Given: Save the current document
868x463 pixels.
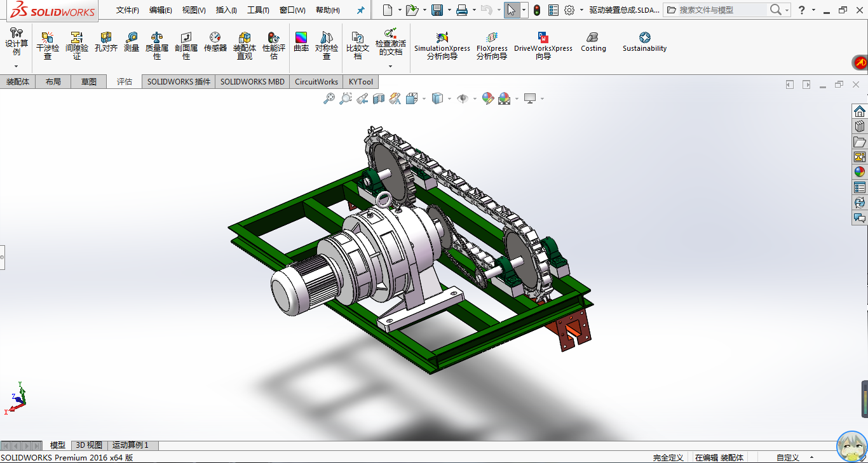Looking at the screenshot, I should (437, 10).
